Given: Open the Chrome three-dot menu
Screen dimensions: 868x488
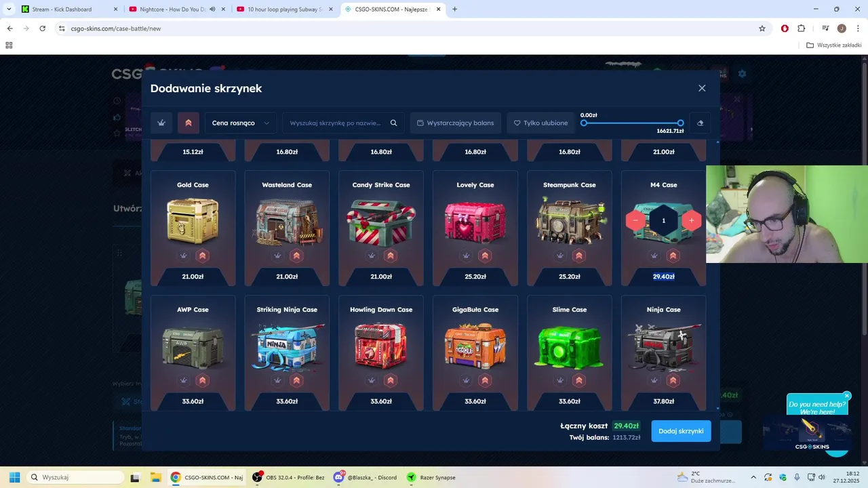Looking at the screenshot, I should click(x=858, y=28).
